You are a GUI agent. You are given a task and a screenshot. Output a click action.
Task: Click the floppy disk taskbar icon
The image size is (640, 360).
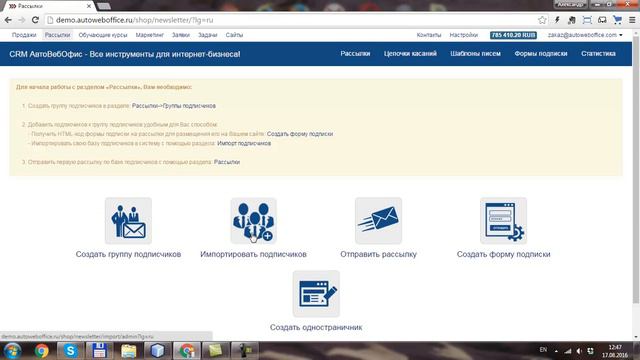pyautogui.click(x=99, y=351)
